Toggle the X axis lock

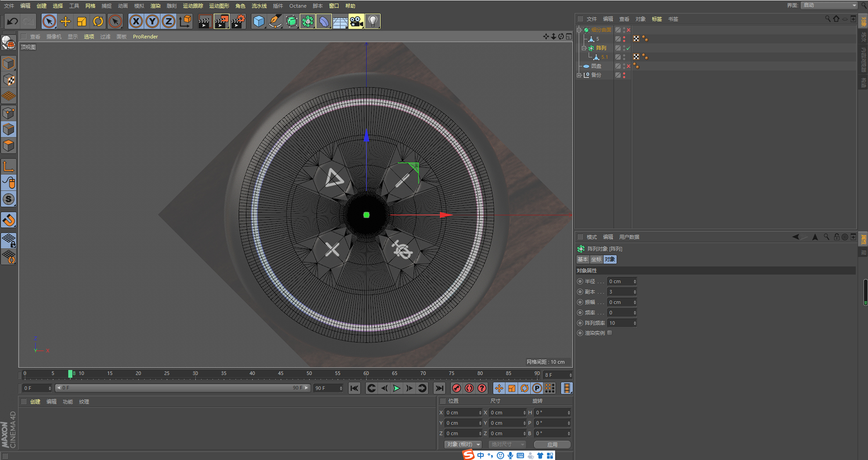[x=136, y=21]
